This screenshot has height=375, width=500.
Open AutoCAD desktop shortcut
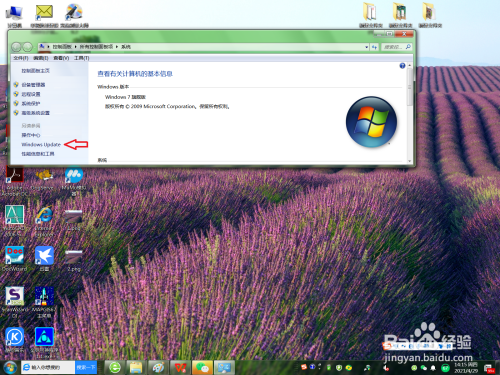(x=14, y=221)
